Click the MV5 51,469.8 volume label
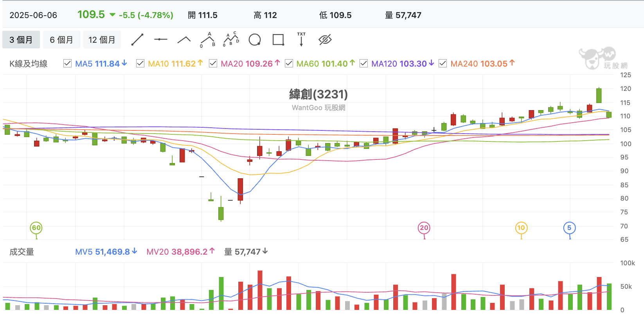 [x=106, y=252]
